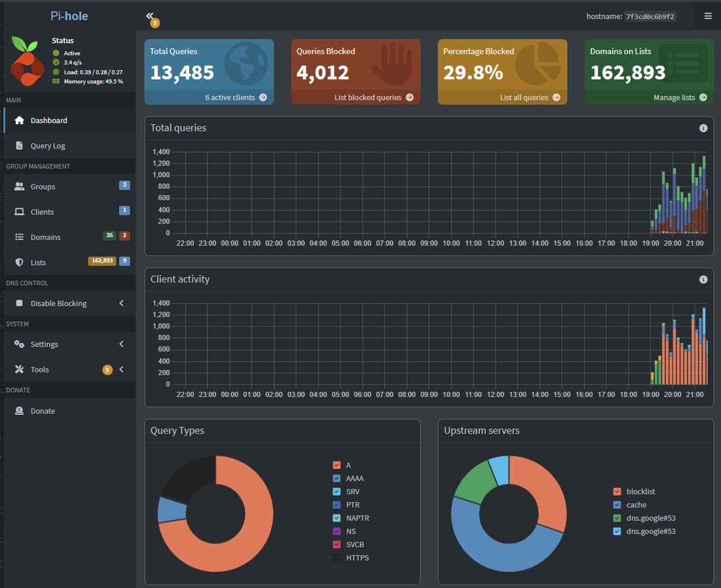Click arrow icon beside List all queries
The image size is (721, 588).
[x=556, y=97]
